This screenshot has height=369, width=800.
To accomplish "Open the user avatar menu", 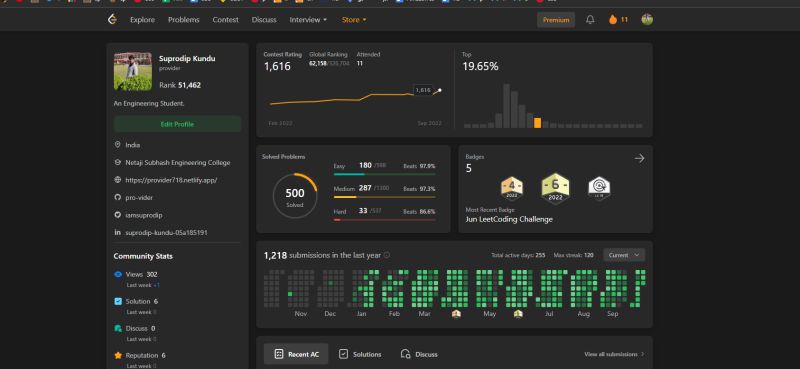I will [x=647, y=20].
